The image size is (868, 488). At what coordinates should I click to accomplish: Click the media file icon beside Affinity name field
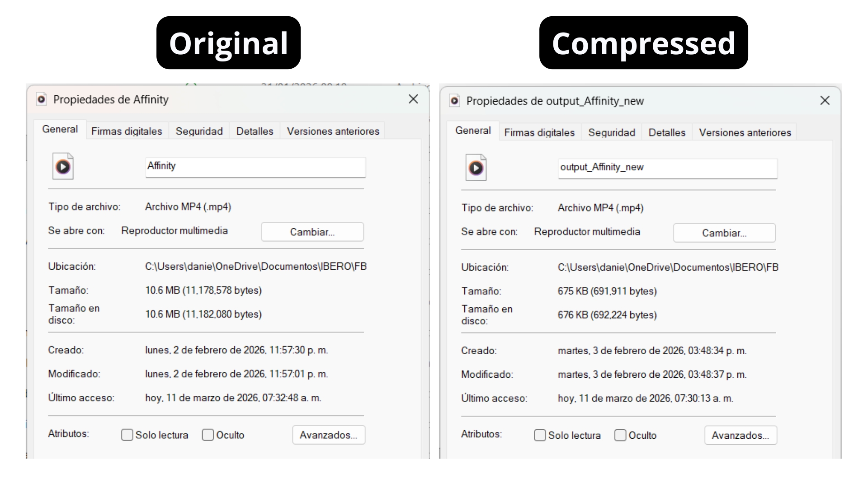(63, 166)
